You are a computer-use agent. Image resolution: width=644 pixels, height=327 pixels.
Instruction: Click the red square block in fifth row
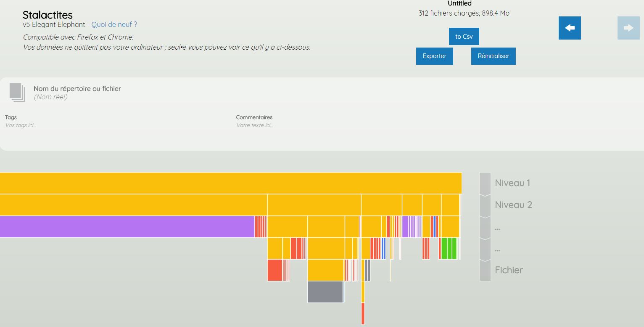[274, 270]
